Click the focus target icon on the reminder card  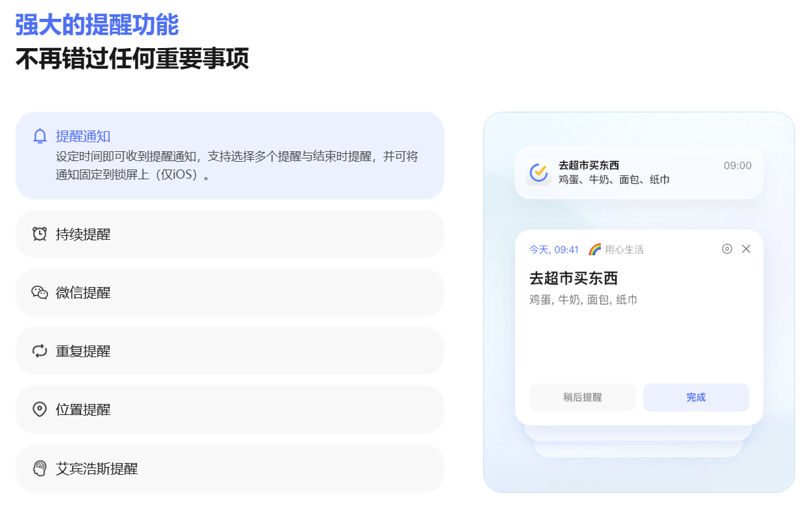[727, 249]
